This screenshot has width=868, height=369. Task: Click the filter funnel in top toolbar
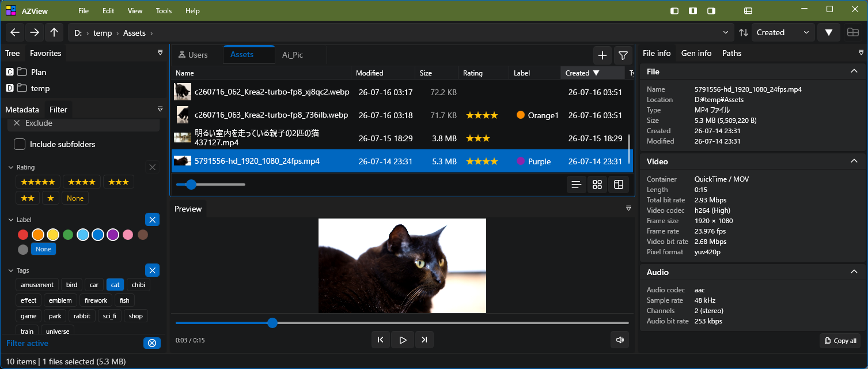pyautogui.click(x=829, y=33)
